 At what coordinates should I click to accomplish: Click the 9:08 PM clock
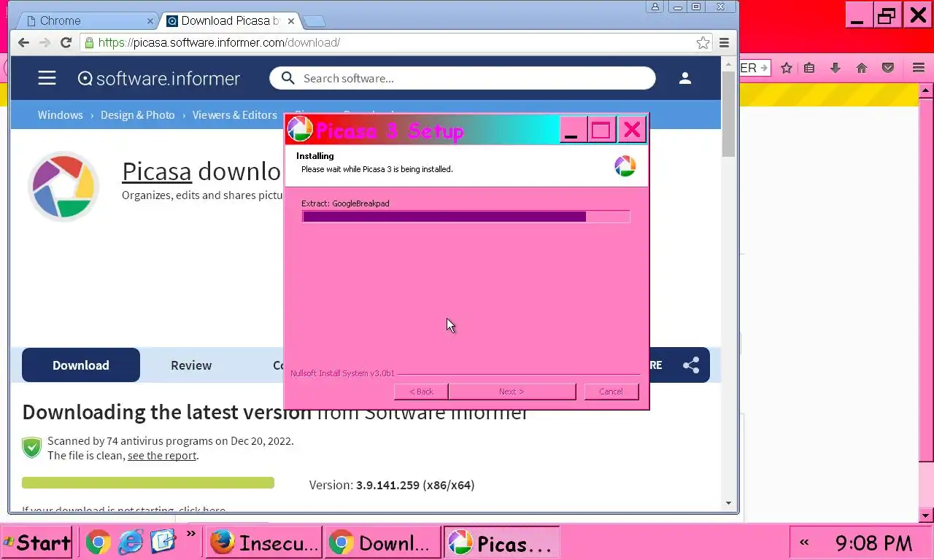point(873,543)
